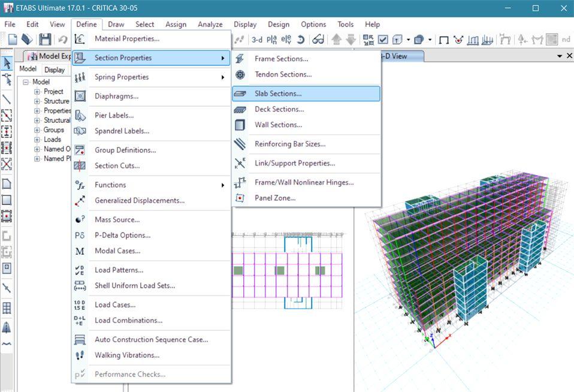
Task: Expand the Properties tree node
Action: (37, 111)
